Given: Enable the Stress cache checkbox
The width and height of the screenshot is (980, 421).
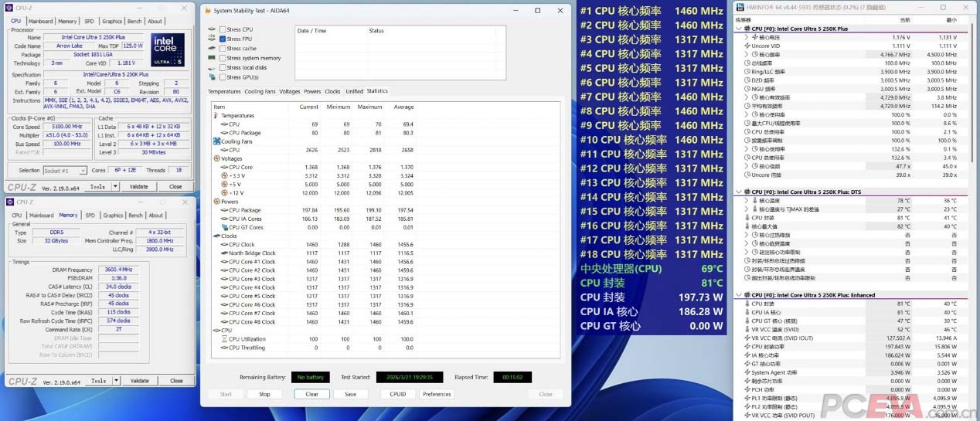Looking at the screenshot, I should (223, 49).
